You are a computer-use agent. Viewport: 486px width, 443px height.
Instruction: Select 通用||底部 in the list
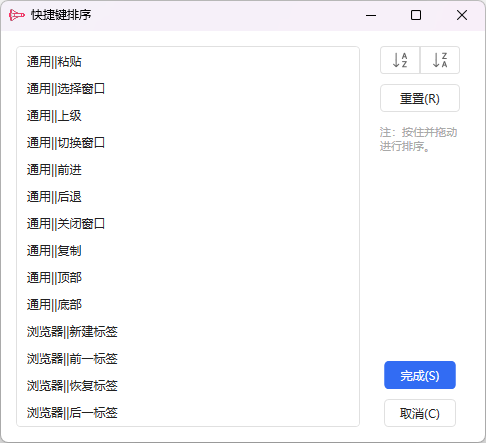188,305
